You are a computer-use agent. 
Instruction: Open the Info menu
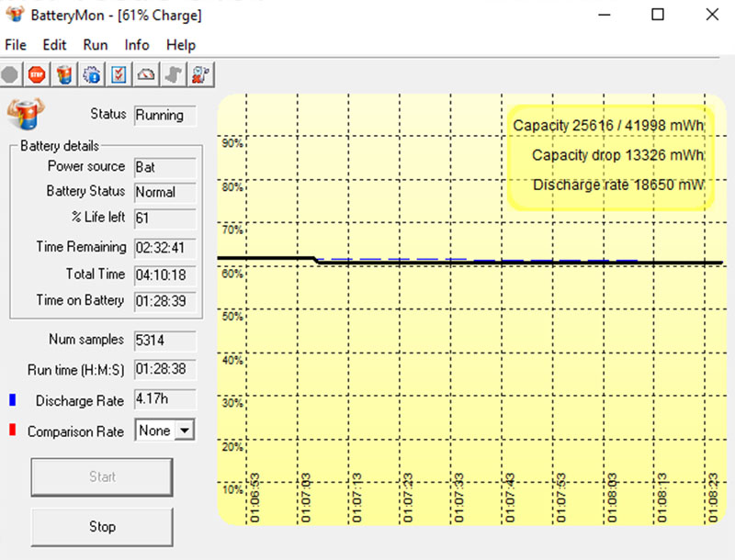136,44
